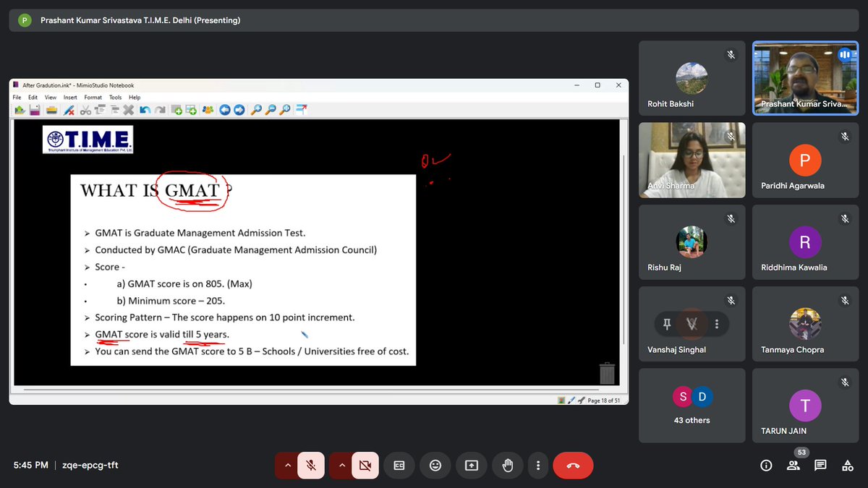Click the picture icon in status bar
This screenshot has width=868, height=488.
pyautogui.click(x=562, y=400)
